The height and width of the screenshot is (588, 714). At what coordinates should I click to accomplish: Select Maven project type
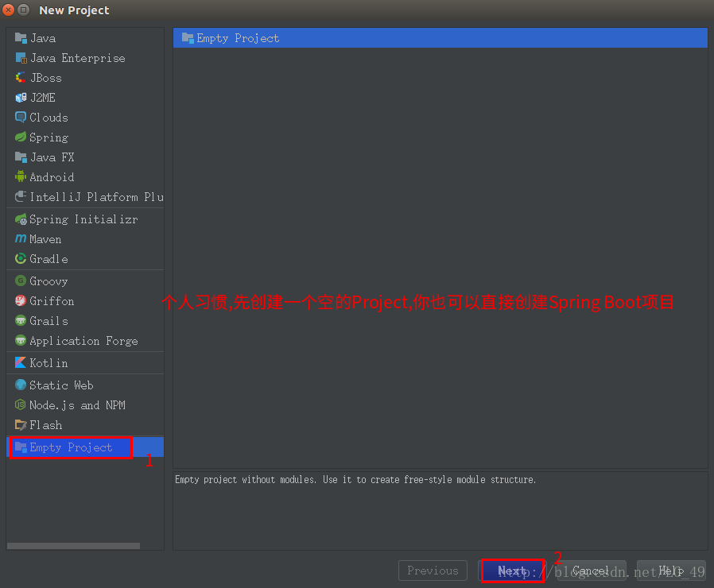tap(85, 239)
